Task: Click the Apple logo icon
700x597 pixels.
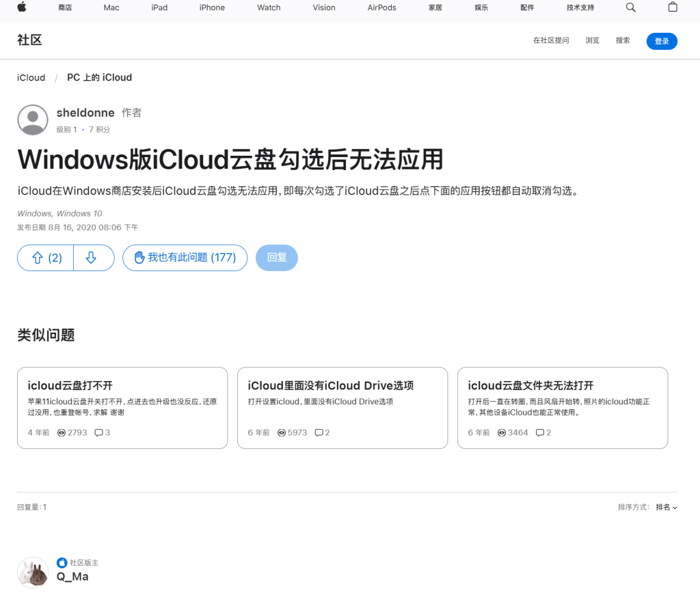Action: [22, 8]
